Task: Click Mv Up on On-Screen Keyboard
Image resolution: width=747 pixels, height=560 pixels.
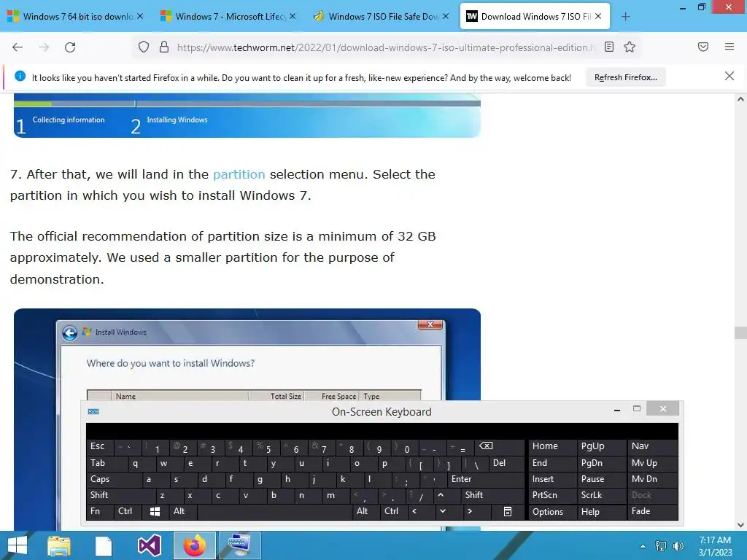Action: click(652, 463)
